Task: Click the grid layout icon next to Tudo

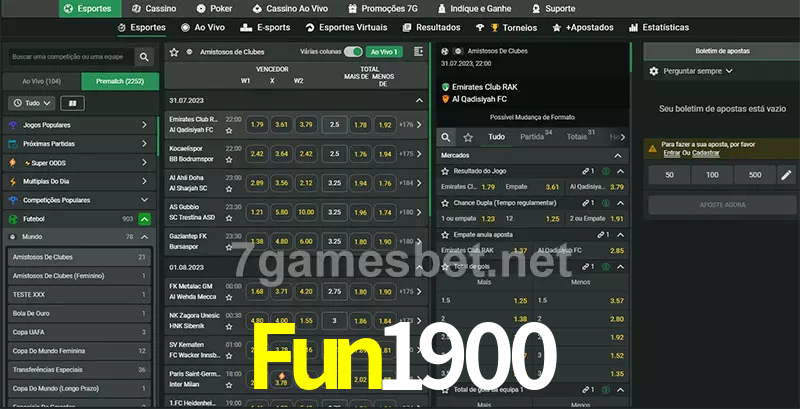Action: click(x=72, y=102)
